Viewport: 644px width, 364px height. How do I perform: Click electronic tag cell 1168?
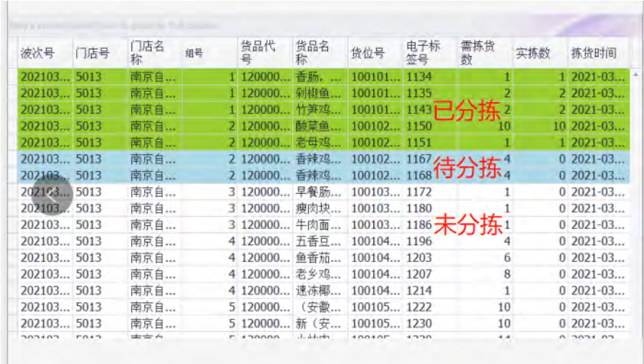419,175
